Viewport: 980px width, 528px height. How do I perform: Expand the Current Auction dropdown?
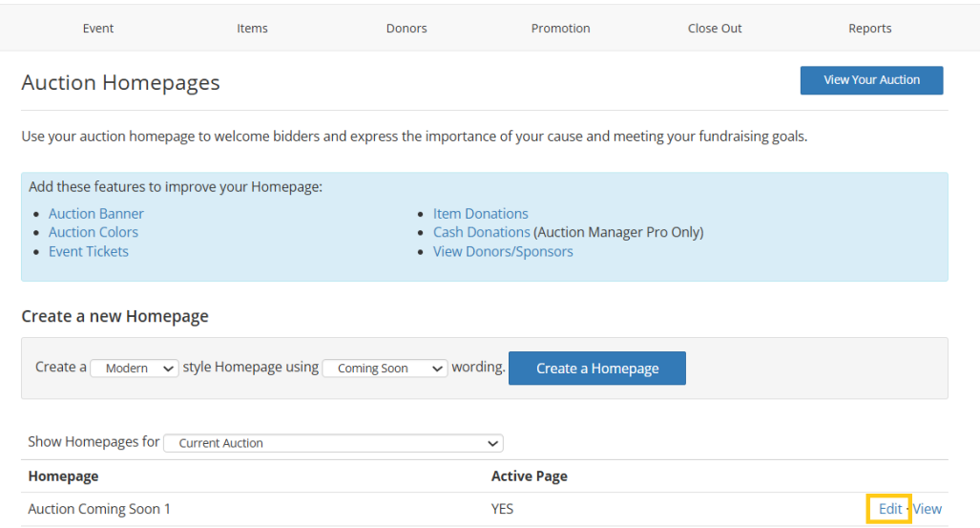[x=333, y=443]
